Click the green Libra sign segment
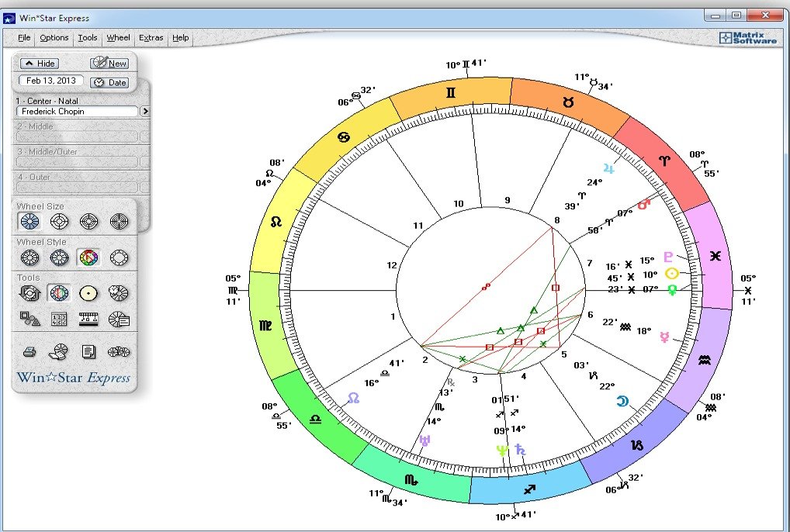This screenshot has height=532, width=790. (x=316, y=419)
